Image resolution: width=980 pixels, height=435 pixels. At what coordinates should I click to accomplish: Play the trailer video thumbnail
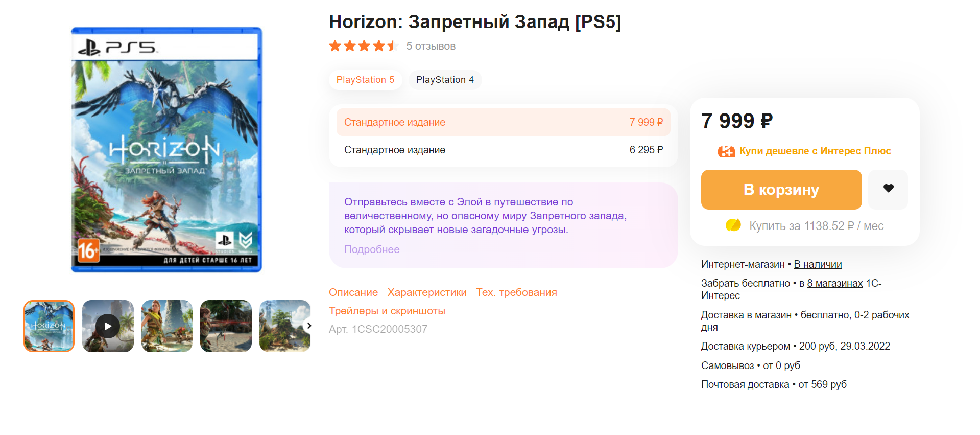coord(108,326)
